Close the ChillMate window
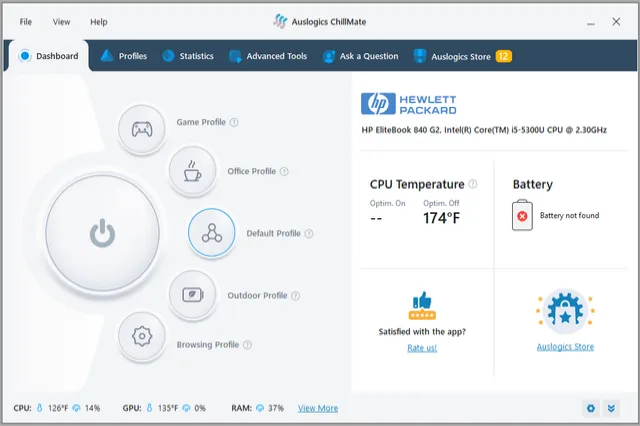640x426 pixels. (x=616, y=22)
